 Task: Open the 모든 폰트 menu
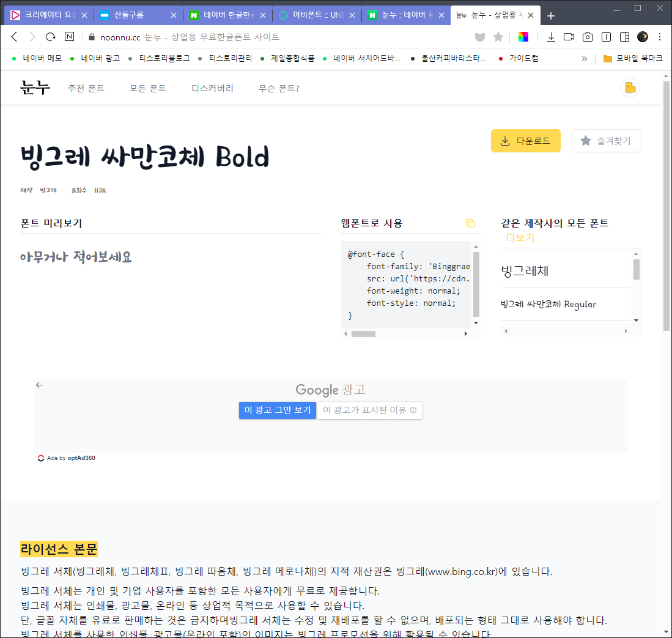[x=148, y=88]
